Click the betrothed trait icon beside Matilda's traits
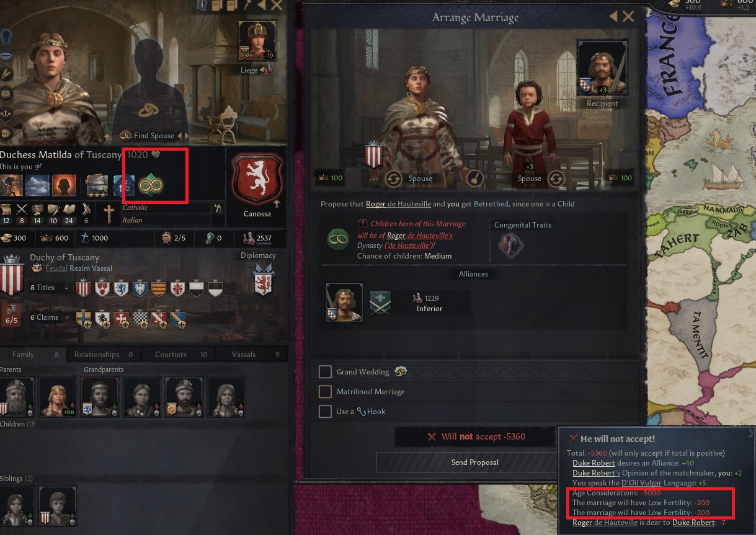 point(149,185)
